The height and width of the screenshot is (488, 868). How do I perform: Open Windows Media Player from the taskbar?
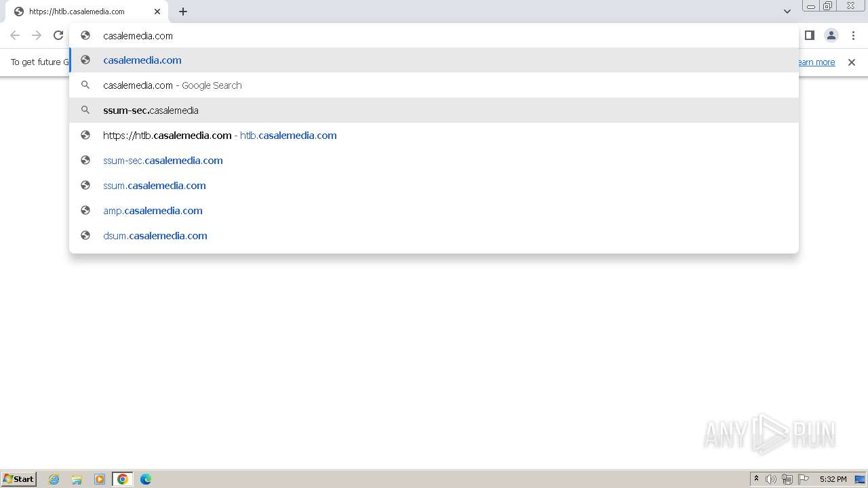[x=100, y=479]
